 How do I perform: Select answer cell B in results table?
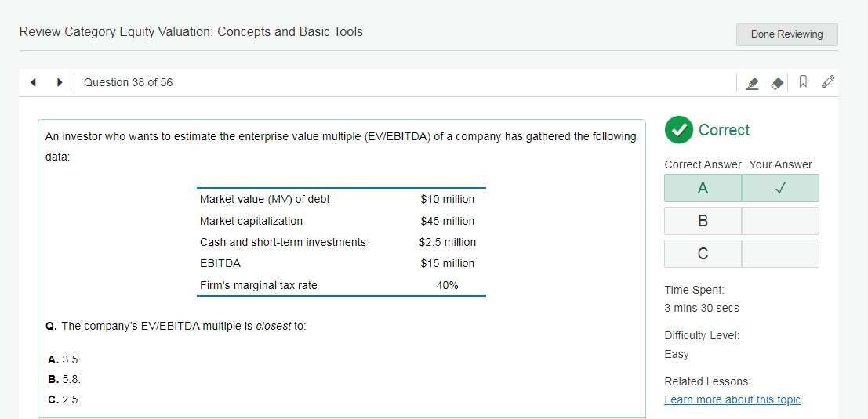tap(703, 221)
